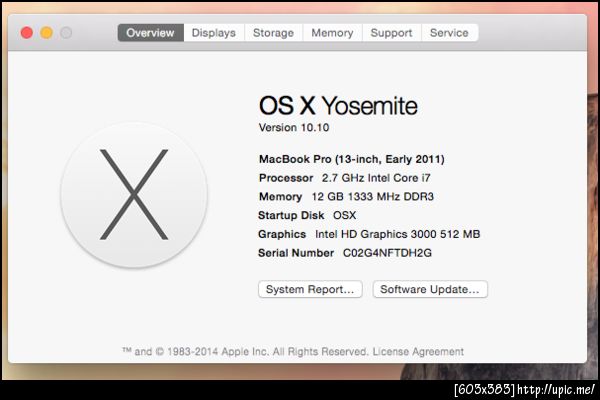The image size is (600, 400).
Task: Click the 2.7 GHz Intel Core i7 value
Action: tap(376, 178)
